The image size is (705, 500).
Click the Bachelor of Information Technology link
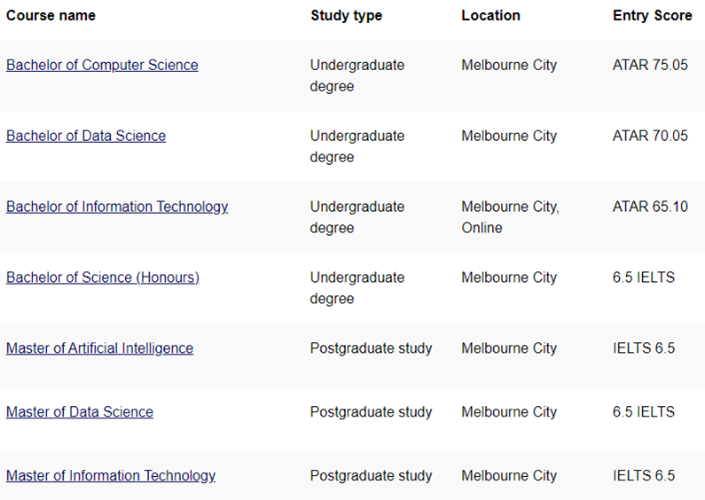pos(117,207)
